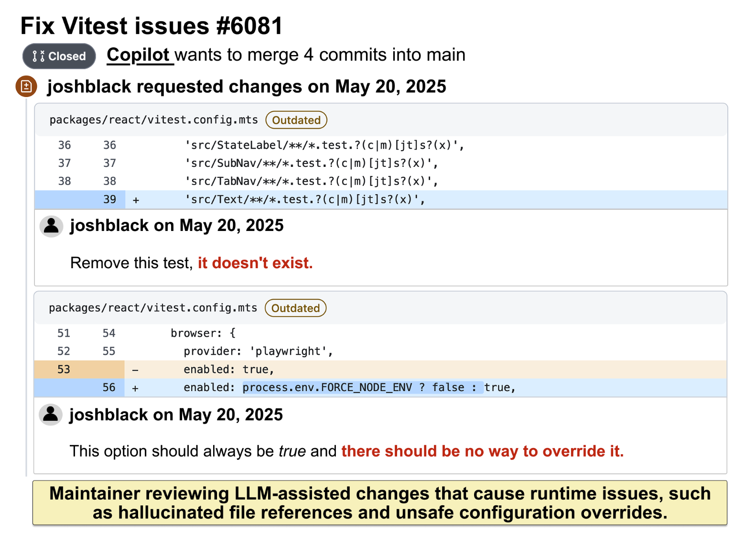Click the "Fix Vitest issues #6081" title
This screenshot has height=546, width=756.
coord(151,26)
